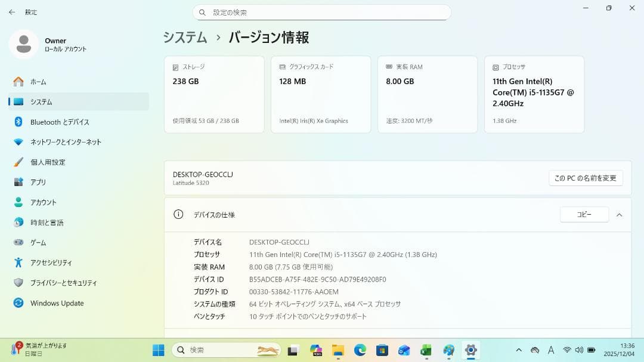Expand hidden icons in the system tray

519,349
